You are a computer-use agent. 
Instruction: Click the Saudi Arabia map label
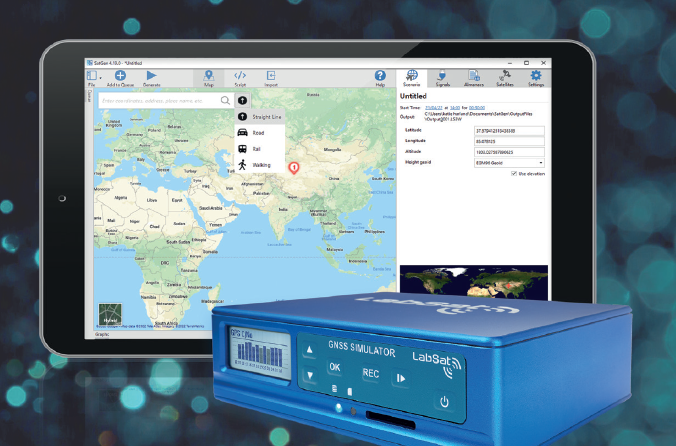click(210, 208)
